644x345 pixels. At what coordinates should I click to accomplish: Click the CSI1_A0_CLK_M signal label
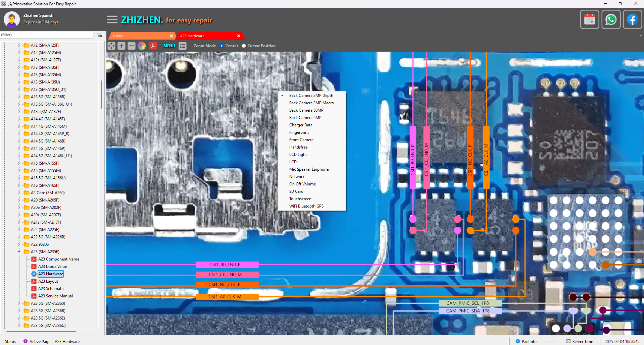click(x=227, y=297)
